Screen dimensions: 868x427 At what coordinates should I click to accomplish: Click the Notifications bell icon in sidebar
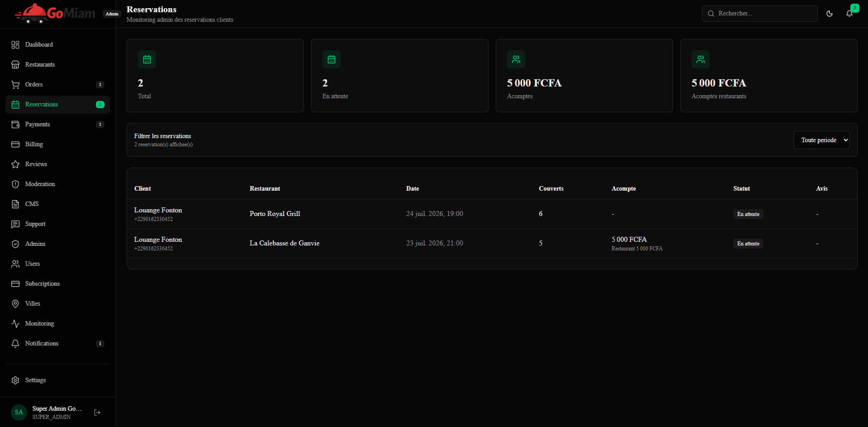pos(15,344)
